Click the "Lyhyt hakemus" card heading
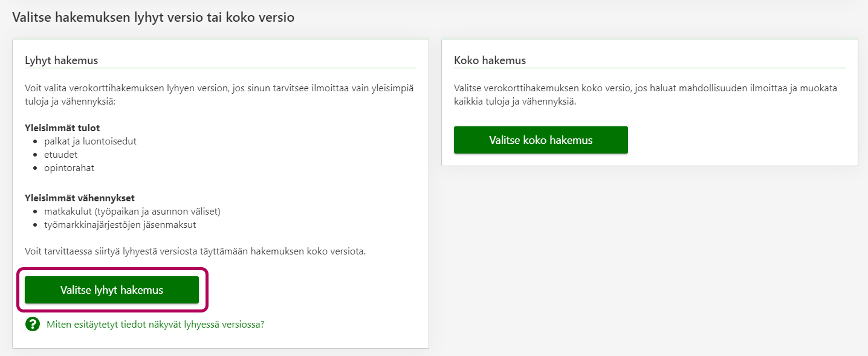The width and height of the screenshot is (868, 356). [62, 60]
